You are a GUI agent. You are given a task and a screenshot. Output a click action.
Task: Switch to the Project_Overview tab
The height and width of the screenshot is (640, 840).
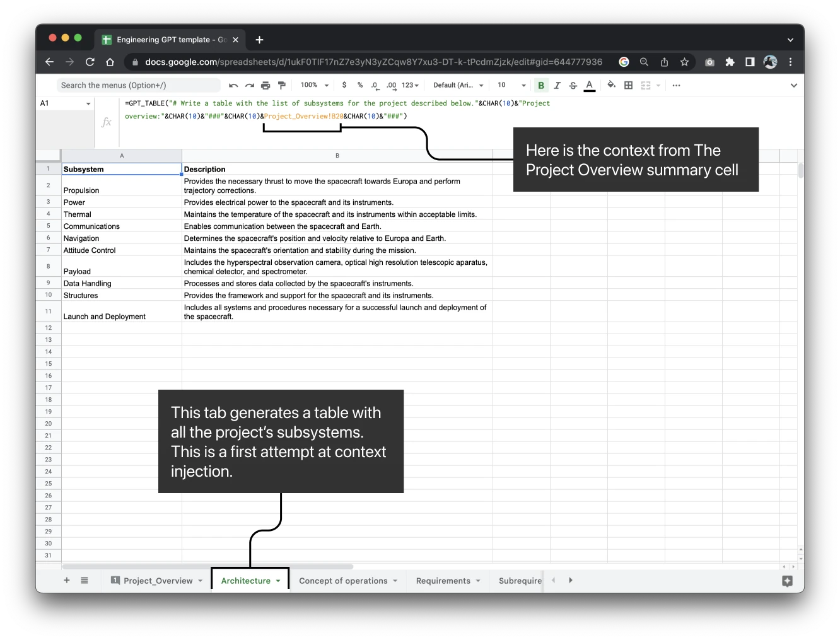tap(158, 581)
